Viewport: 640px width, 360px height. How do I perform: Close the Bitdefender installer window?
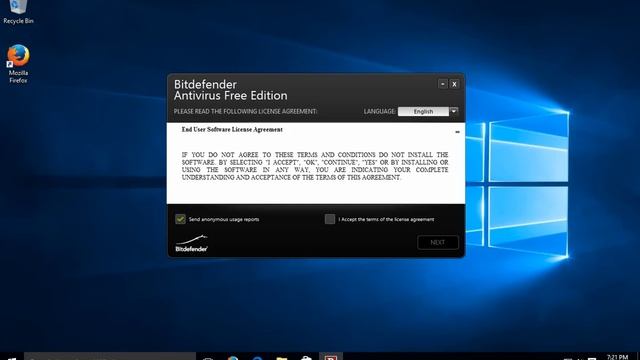point(454,84)
